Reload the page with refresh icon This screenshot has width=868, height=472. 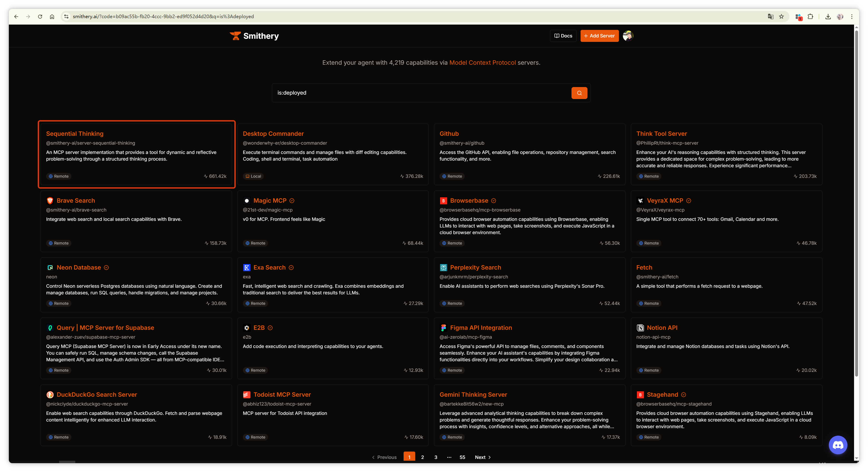click(40, 17)
